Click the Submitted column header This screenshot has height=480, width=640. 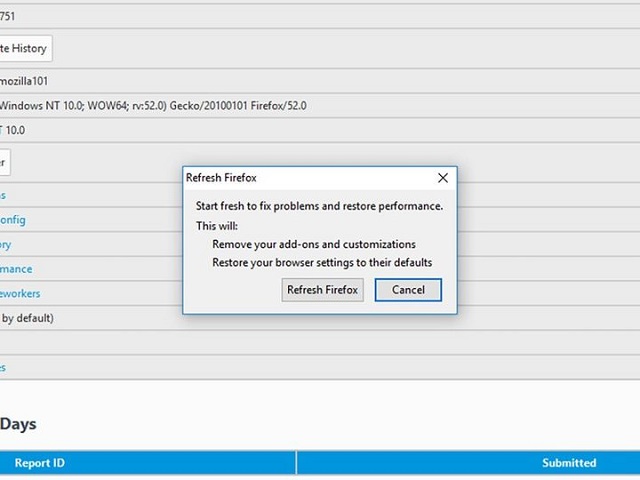[569, 463]
